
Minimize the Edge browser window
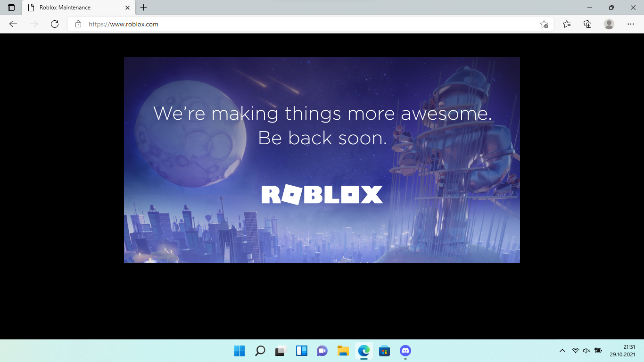(590, 8)
